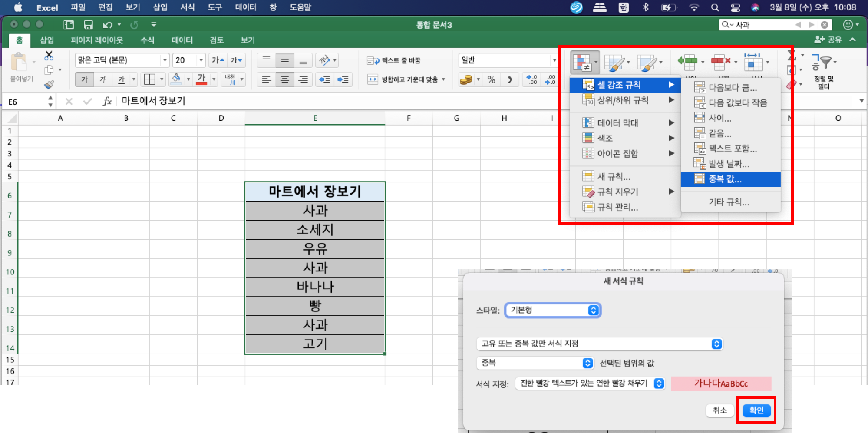Select left horizontal alignment

pyautogui.click(x=266, y=79)
